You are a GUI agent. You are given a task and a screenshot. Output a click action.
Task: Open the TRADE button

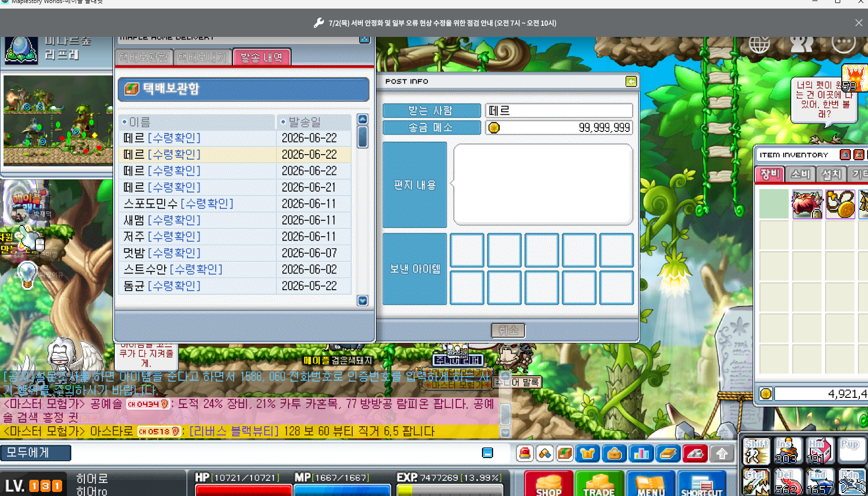coord(599,484)
